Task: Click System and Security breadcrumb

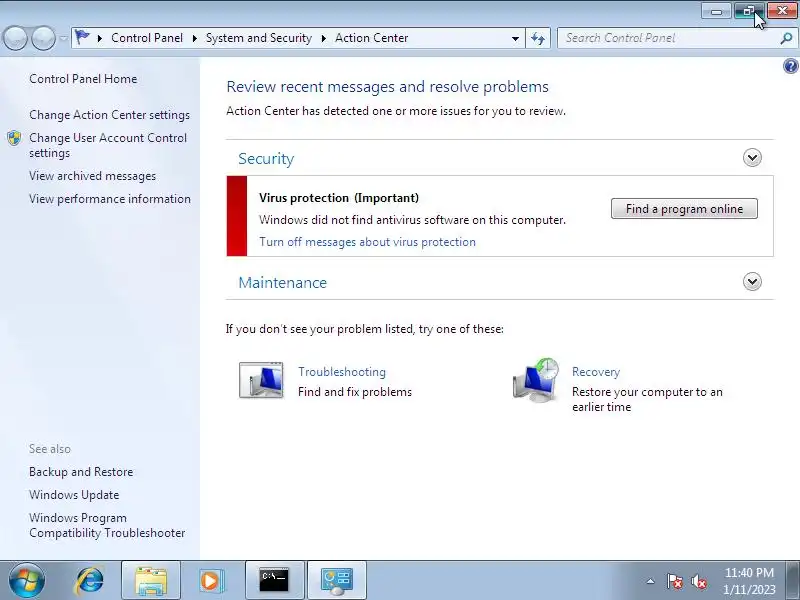Action: pos(259,38)
